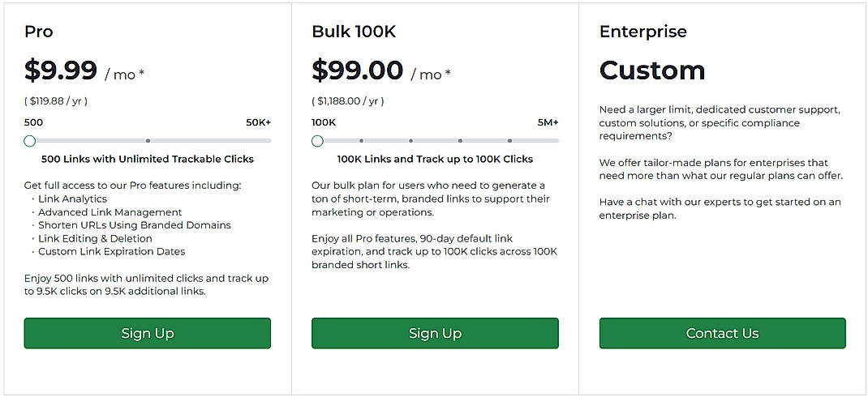The width and height of the screenshot is (868, 397).
Task: Click the Custom pricing heading
Action: [652, 70]
